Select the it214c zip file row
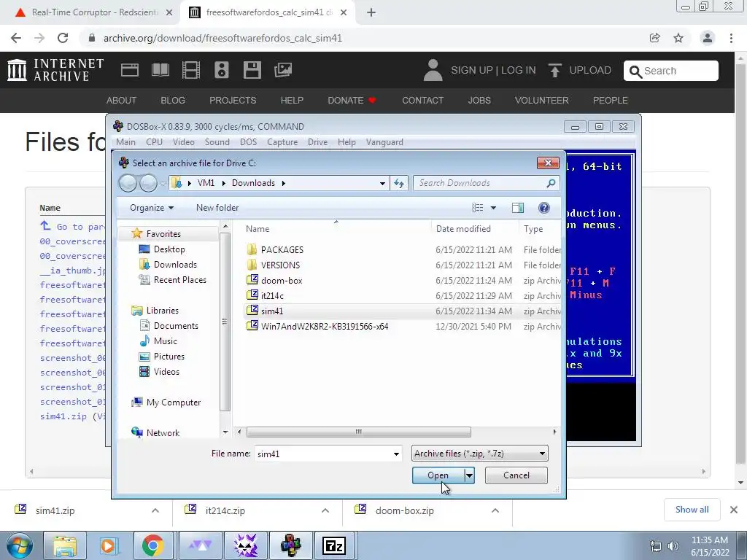Image resolution: width=747 pixels, height=560 pixels. pos(403,296)
